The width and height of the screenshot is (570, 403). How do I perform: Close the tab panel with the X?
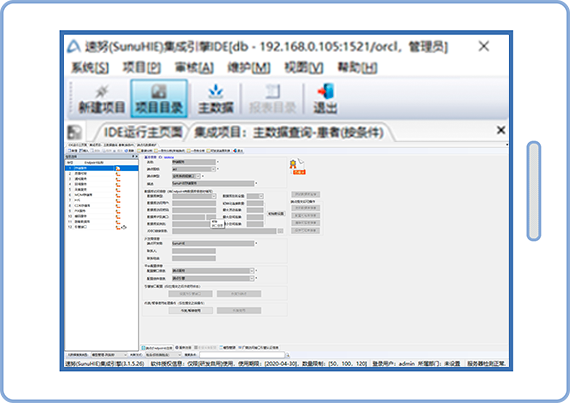[x=501, y=130]
